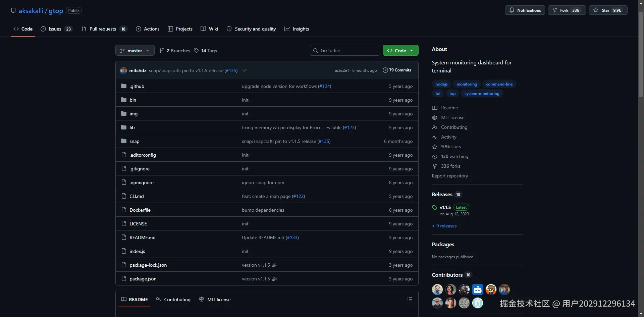Click the star icon beside 9.9k stars
This screenshot has width=644, height=317.
click(435, 147)
